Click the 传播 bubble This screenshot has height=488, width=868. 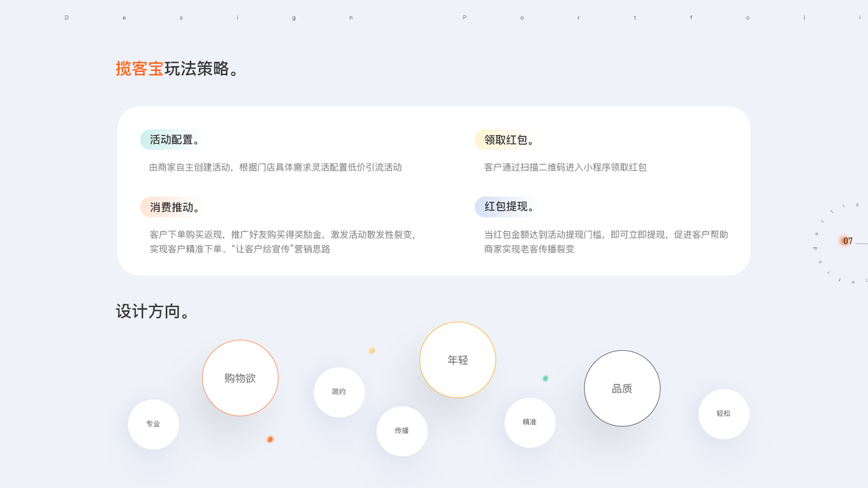click(x=402, y=431)
